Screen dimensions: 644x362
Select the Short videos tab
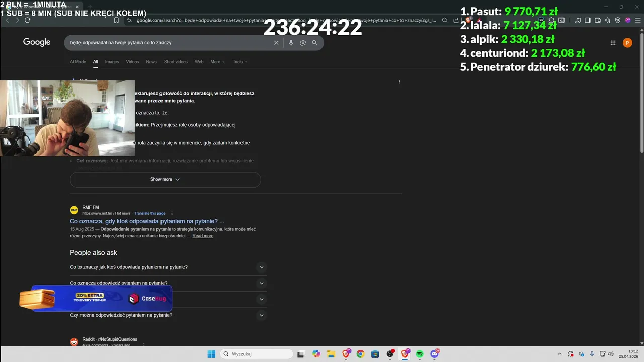tap(176, 62)
